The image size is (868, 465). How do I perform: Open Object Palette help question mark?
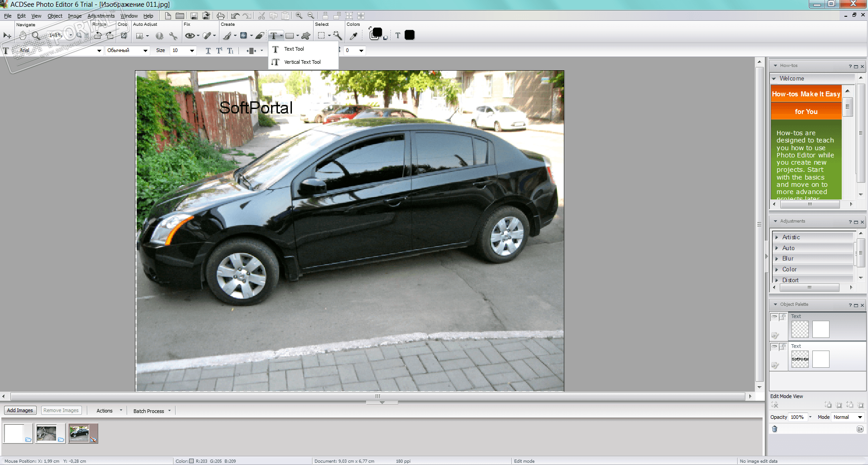coord(850,305)
